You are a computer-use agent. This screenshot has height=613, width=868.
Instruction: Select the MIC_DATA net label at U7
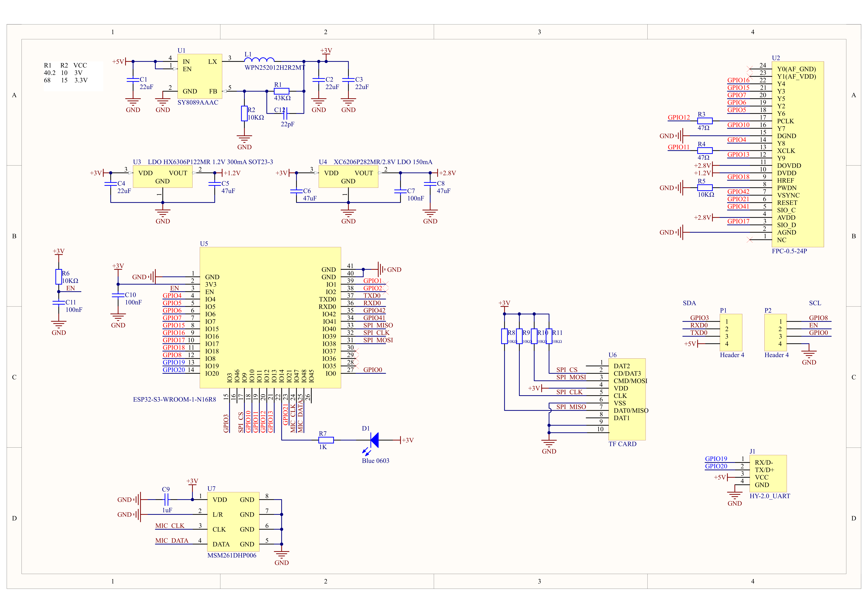point(172,540)
